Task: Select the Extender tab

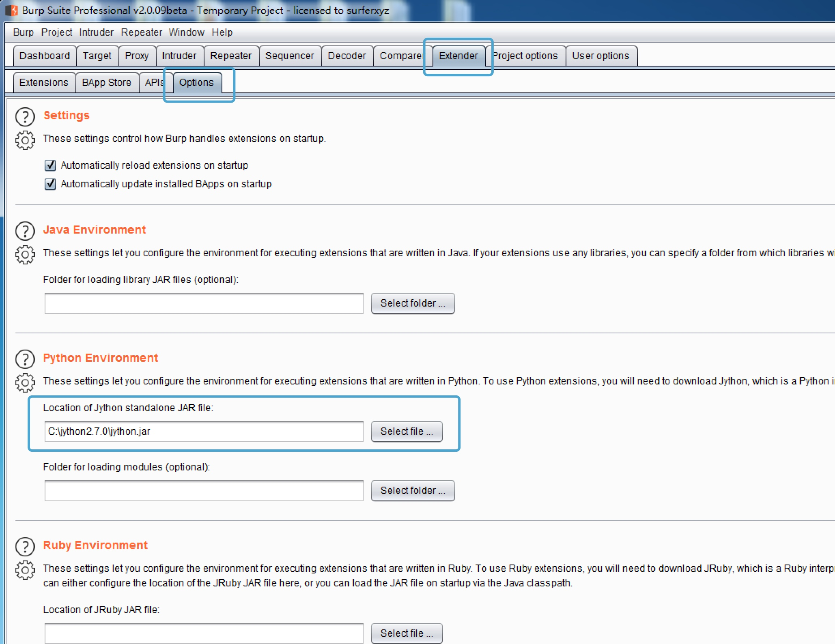Action: click(458, 56)
